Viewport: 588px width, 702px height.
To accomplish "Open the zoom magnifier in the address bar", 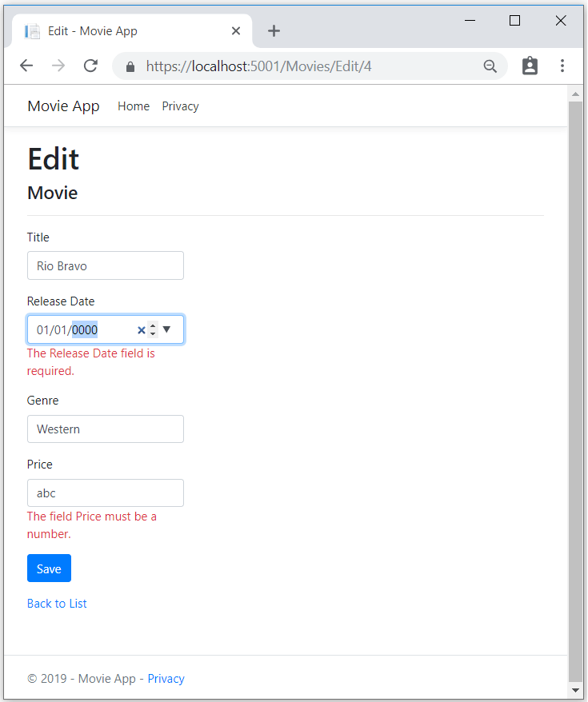I will (490, 66).
